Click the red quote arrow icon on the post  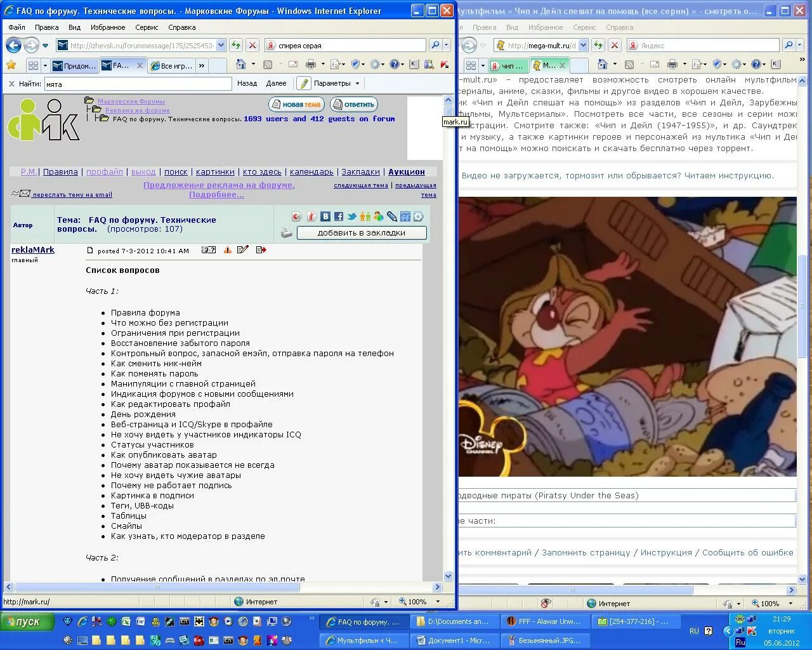261,250
